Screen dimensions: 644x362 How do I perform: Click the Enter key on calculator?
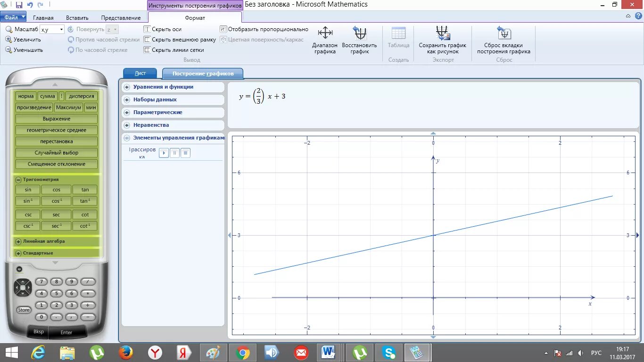tap(66, 332)
